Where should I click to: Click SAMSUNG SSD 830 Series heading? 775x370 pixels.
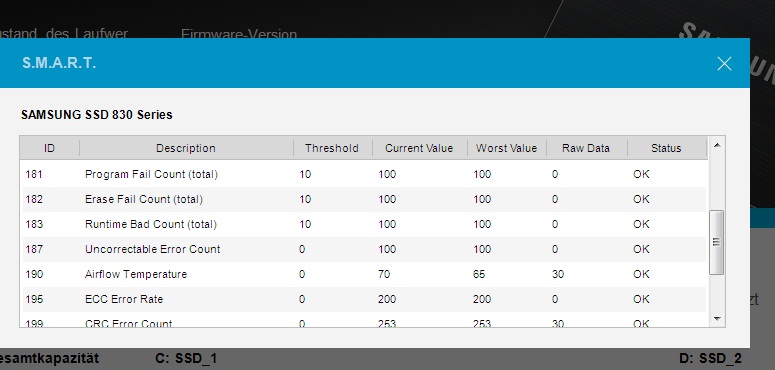[97, 115]
